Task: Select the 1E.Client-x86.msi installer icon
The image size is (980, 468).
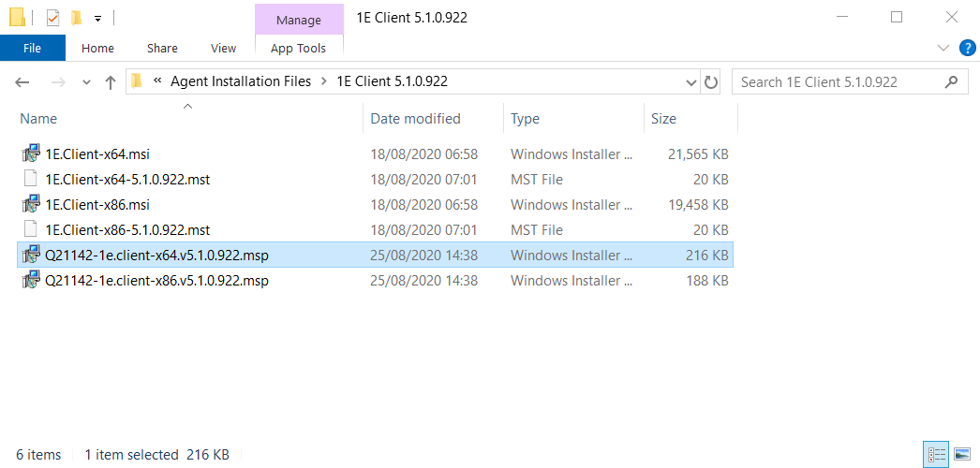Action: tap(31, 204)
